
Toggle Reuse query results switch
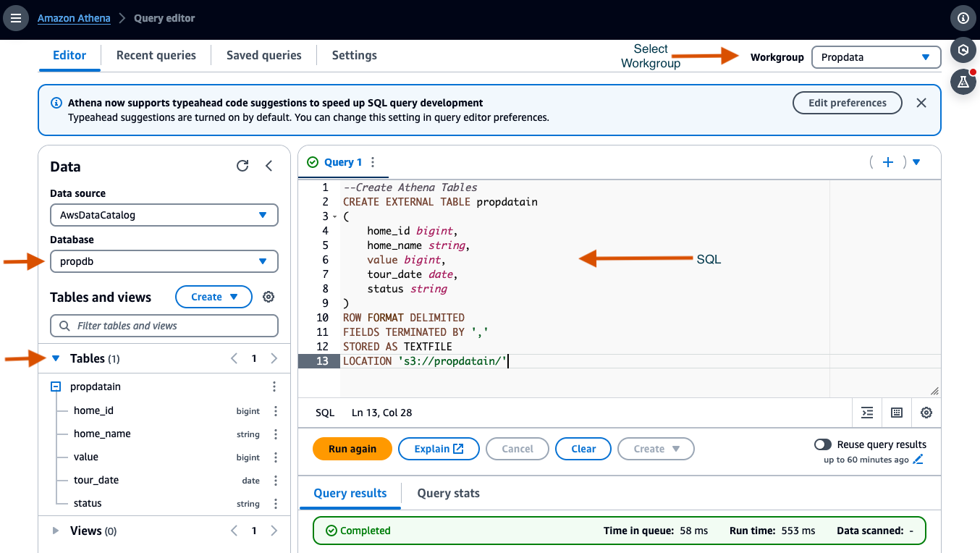(823, 444)
